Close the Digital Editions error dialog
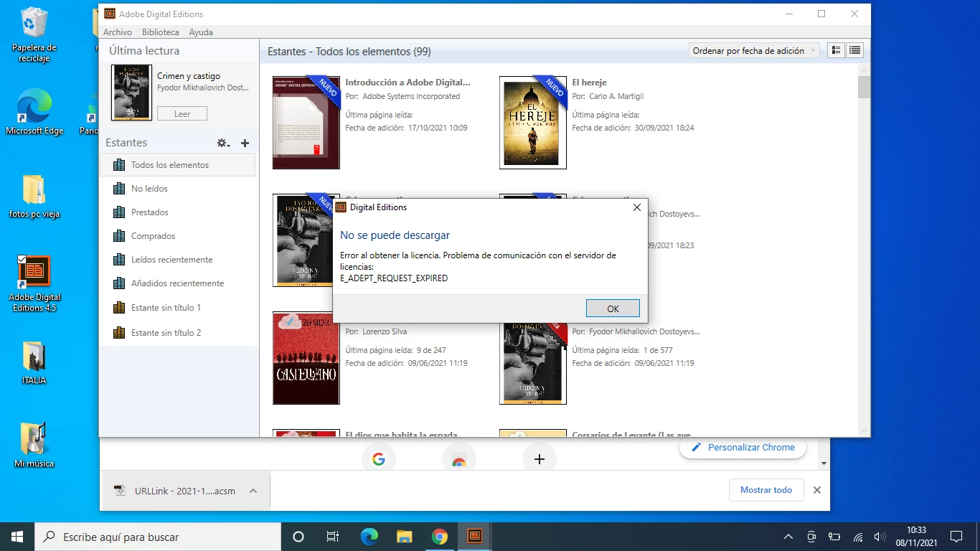980x551 pixels. (x=636, y=207)
